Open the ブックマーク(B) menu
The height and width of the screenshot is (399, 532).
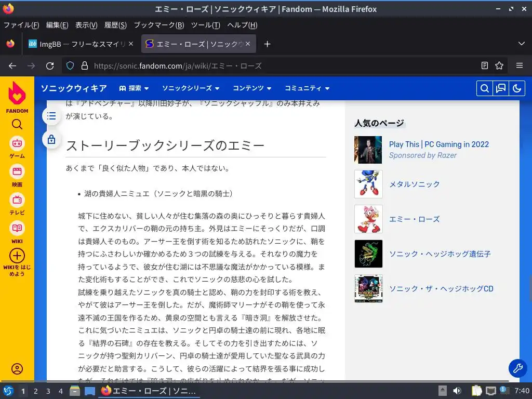pos(159,25)
